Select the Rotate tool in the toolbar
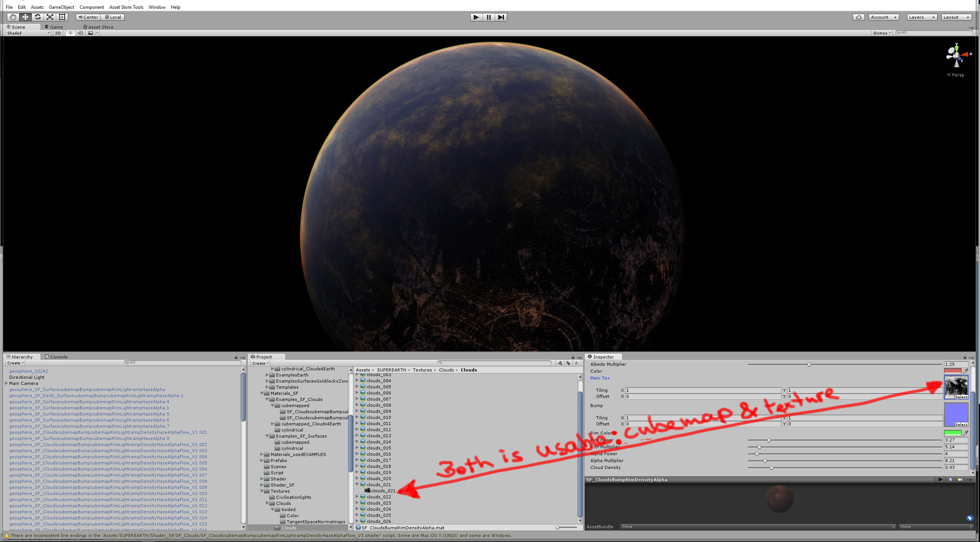This screenshot has height=542, width=980. point(37,17)
